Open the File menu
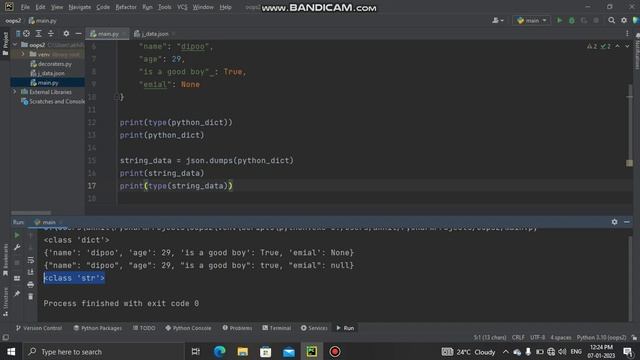Viewport: 640px width, 360px height. [x=25, y=7]
